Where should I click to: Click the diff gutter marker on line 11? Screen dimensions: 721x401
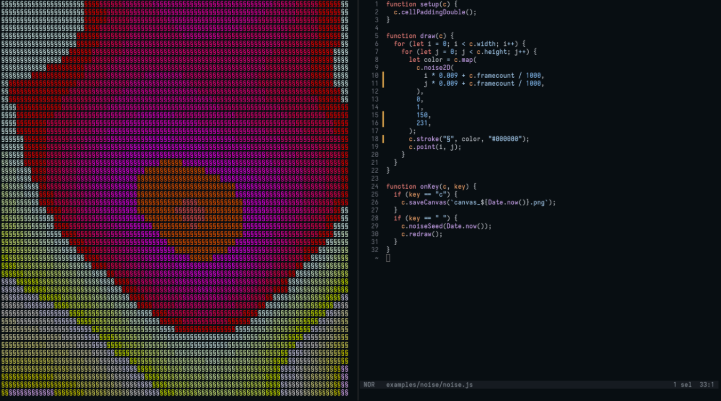[382, 83]
